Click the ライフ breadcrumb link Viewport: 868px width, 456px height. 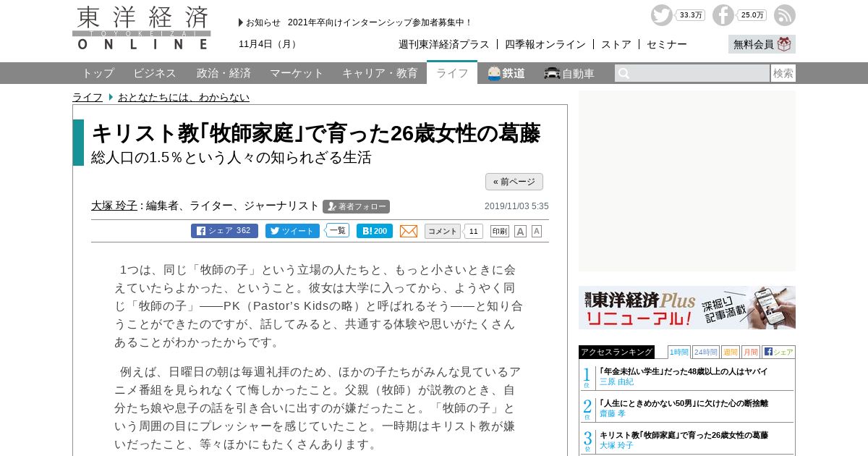(88, 97)
